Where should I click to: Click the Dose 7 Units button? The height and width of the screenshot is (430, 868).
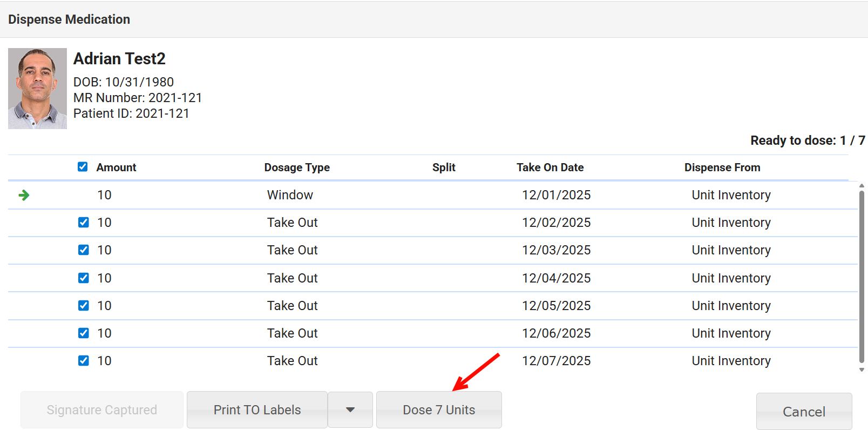[x=439, y=410]
